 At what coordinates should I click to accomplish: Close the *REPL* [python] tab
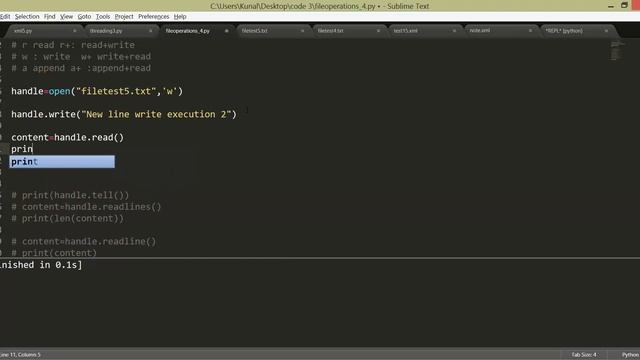click(606, 31)
